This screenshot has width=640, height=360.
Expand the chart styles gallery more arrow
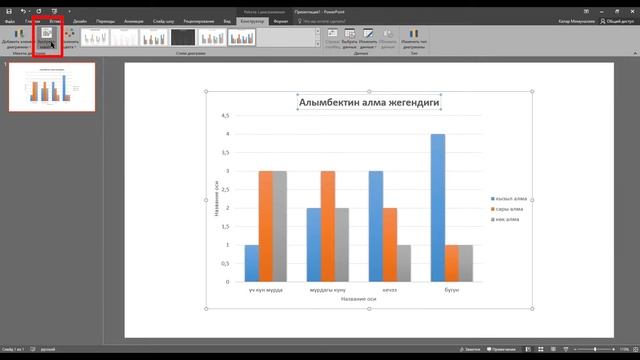pyautogui.click(x=318, y=44)
